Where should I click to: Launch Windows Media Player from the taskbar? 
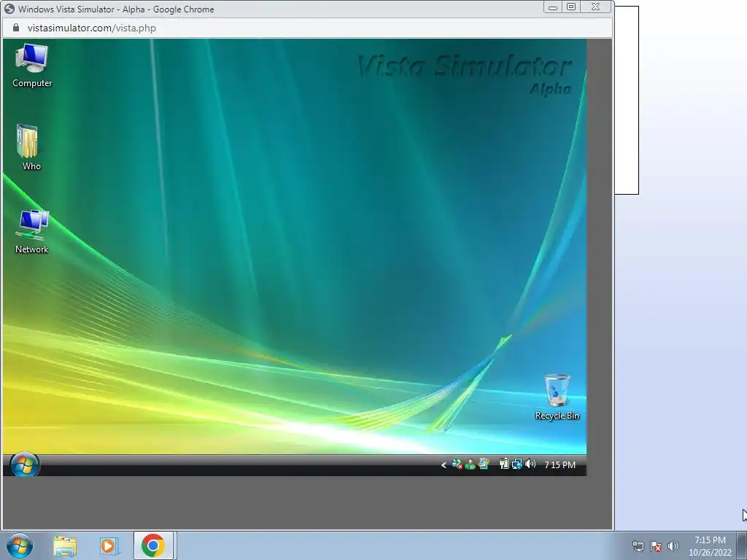[x=109, y=546]
